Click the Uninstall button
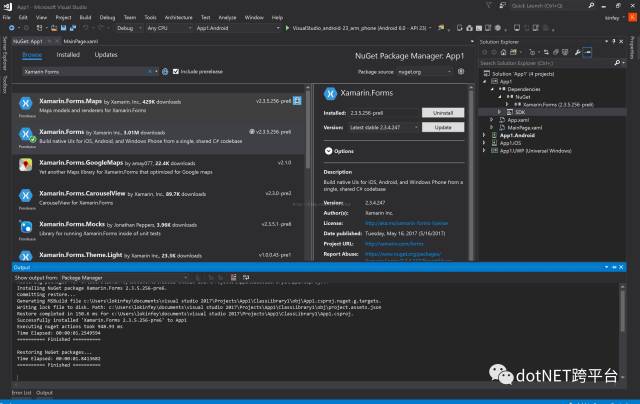 point(443,113)
